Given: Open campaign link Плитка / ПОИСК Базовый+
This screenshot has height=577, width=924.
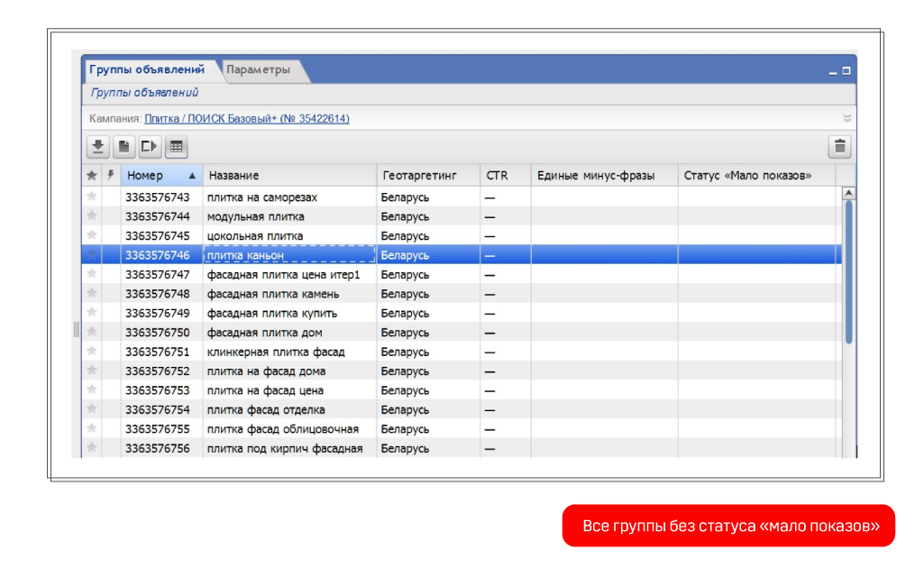Looking at the screenshot, I should pos(246,118).
